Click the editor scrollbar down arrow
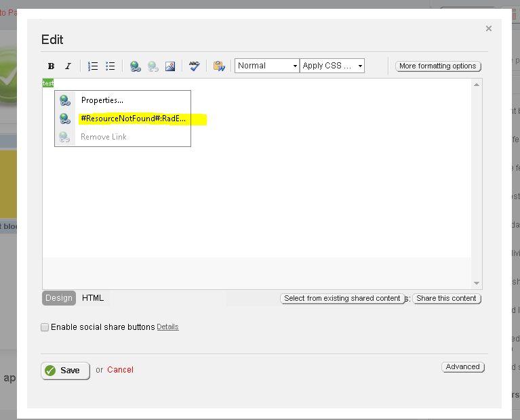This screenshot has width=520, height=420. click(x=477, y=282)
